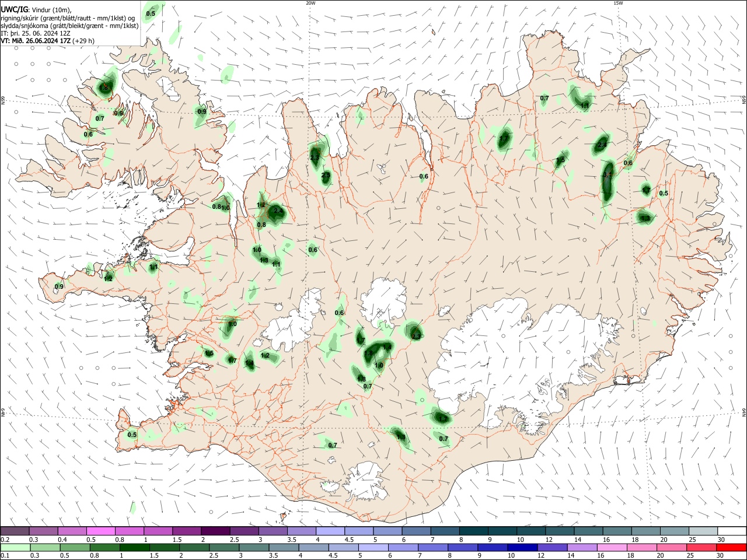Click the '25' label in the upper snow legend
Image resolution: width=747 pixels, height=560 pixels.
(x=692, y=539)
